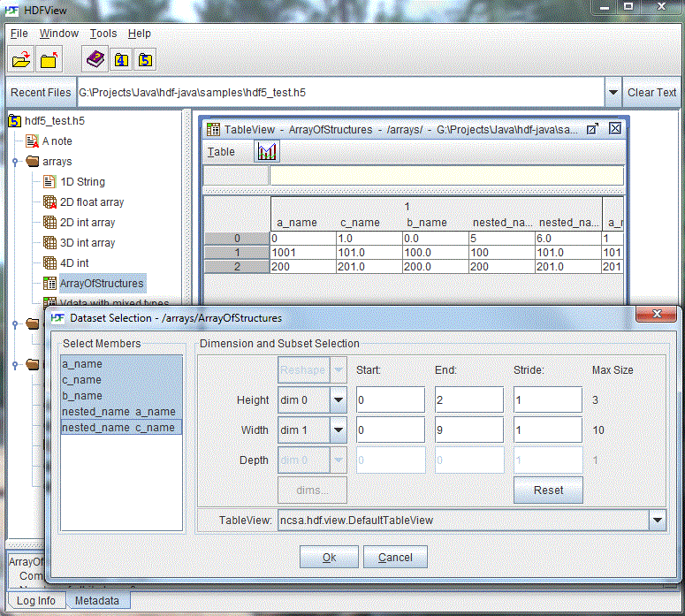Viewport: 685px width, 616px height.
Task: Click the TableView title bar table icon
Action: pyautogui.click(x=213, y=129)
